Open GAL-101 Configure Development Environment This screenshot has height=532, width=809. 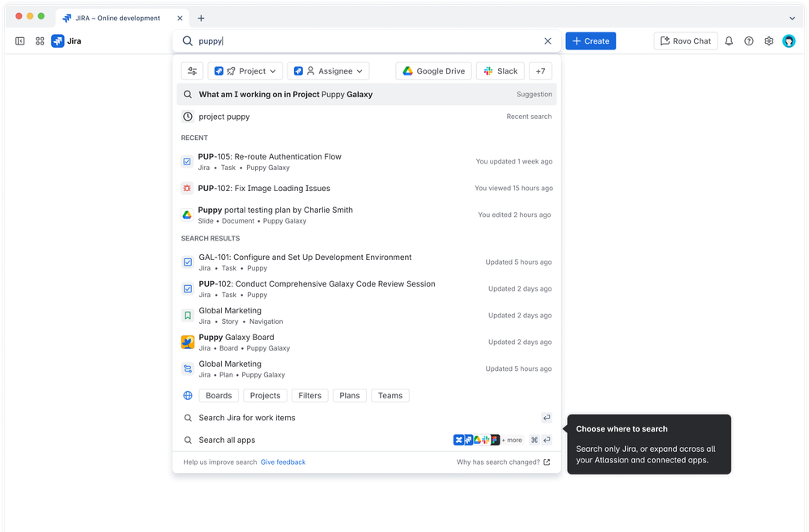point(366,262)
